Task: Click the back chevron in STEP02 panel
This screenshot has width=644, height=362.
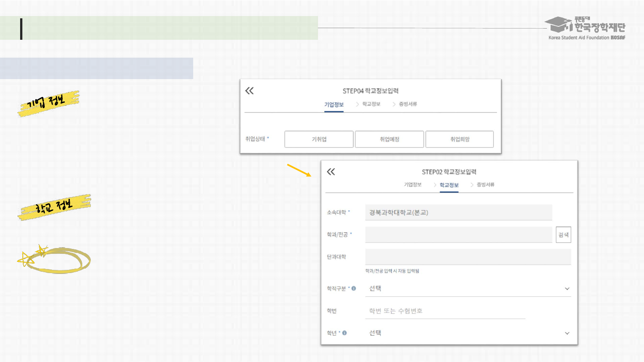Action: (x=330, y=172)
